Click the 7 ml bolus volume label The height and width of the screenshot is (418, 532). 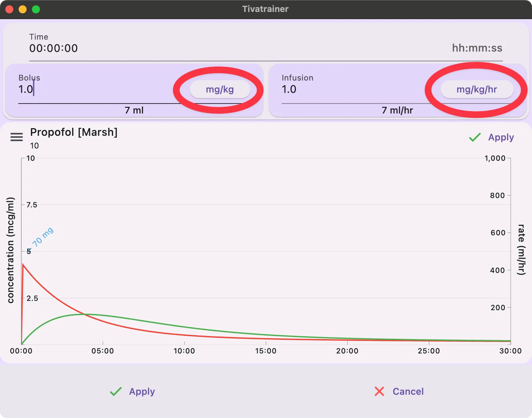point(134,110)
